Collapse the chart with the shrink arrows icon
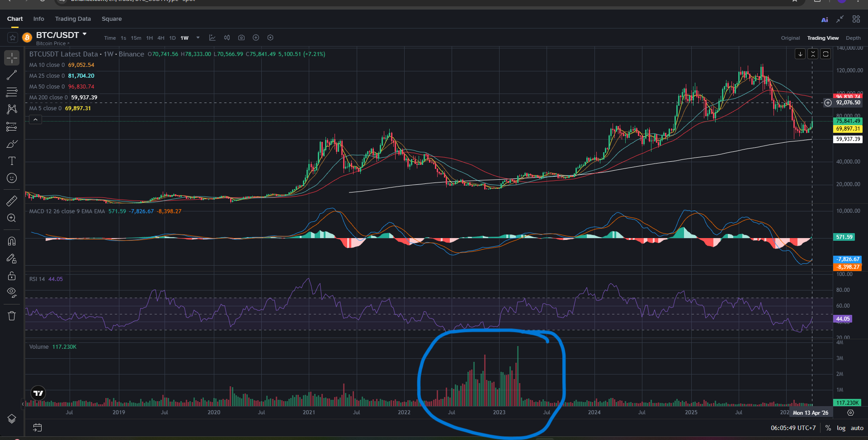This screenshot has width=868, height=440. click(840, 19)
